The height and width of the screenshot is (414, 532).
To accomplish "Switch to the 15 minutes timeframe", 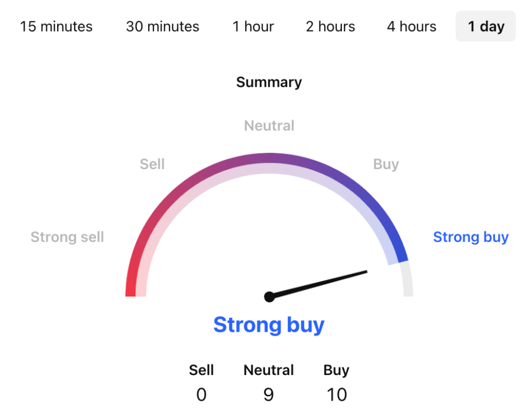I will 56,27.
